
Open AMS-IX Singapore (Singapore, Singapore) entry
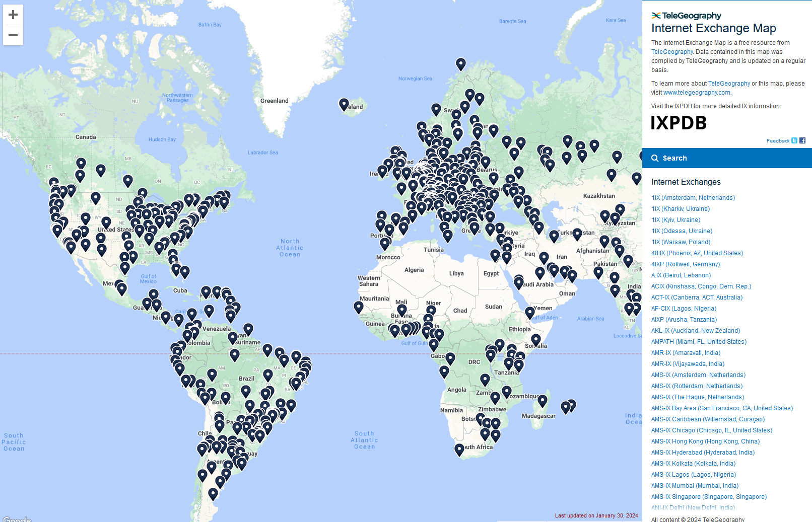click(709, 497)
